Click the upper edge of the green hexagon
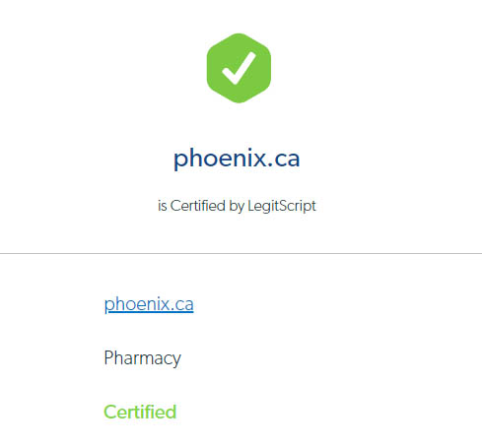Screen dimensions: 482x448 click(239, 34)
